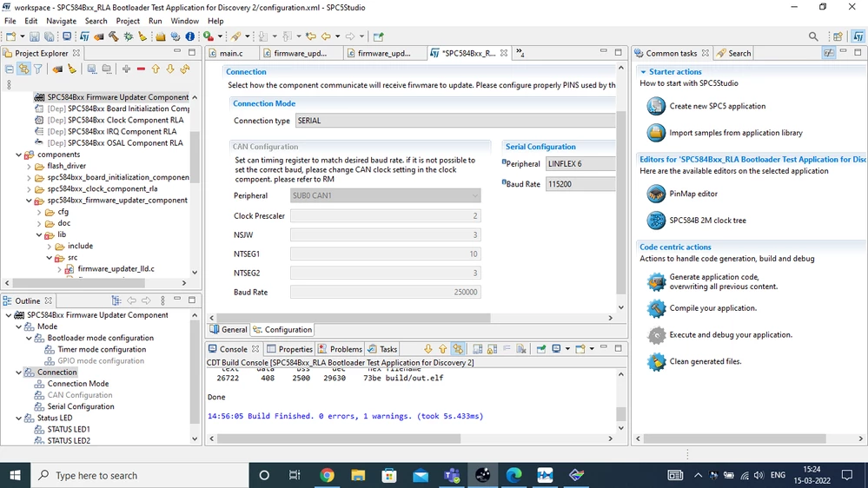868x488 pixels.
Task: Toggle the Outline view tree mode button
Action: 116,300
